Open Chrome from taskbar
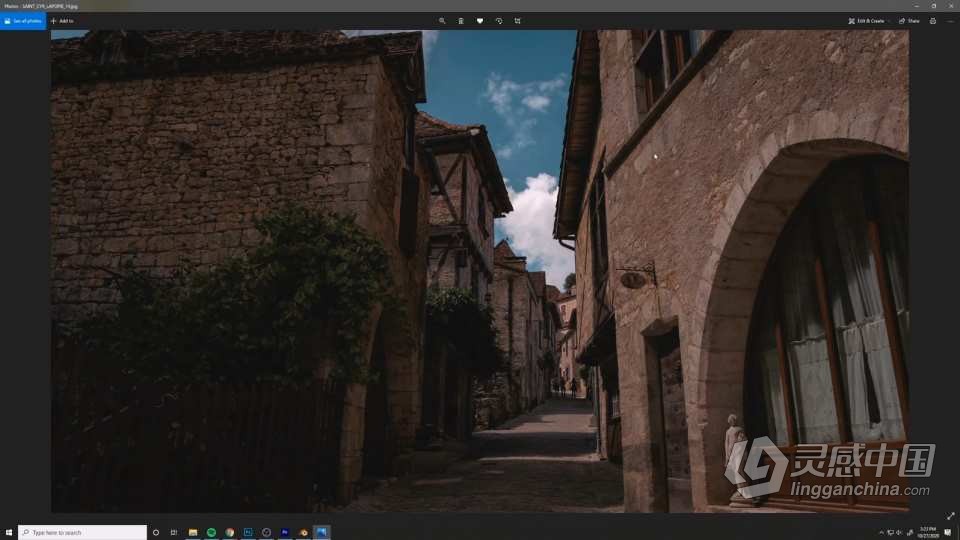960x540 pixels. click(230, 533)
